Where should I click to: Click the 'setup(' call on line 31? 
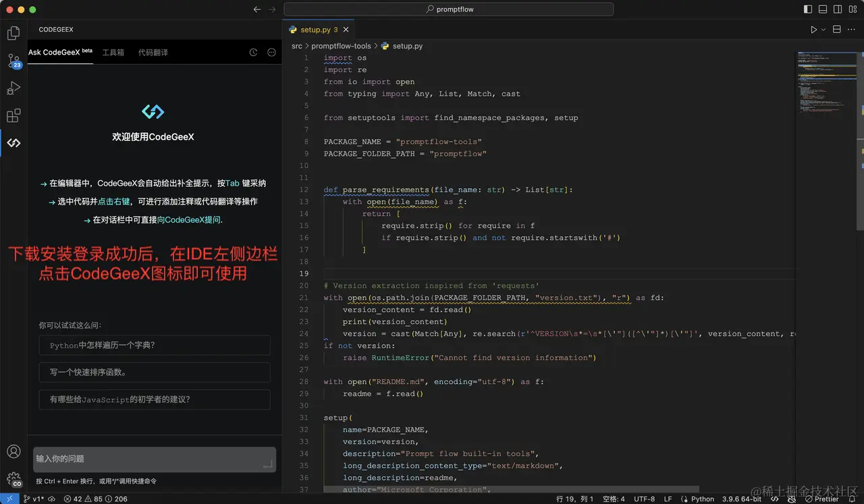click(338, 418)
